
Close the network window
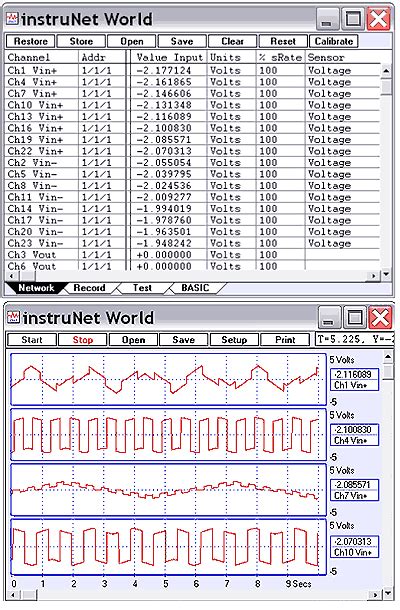[x=379, y=19]
